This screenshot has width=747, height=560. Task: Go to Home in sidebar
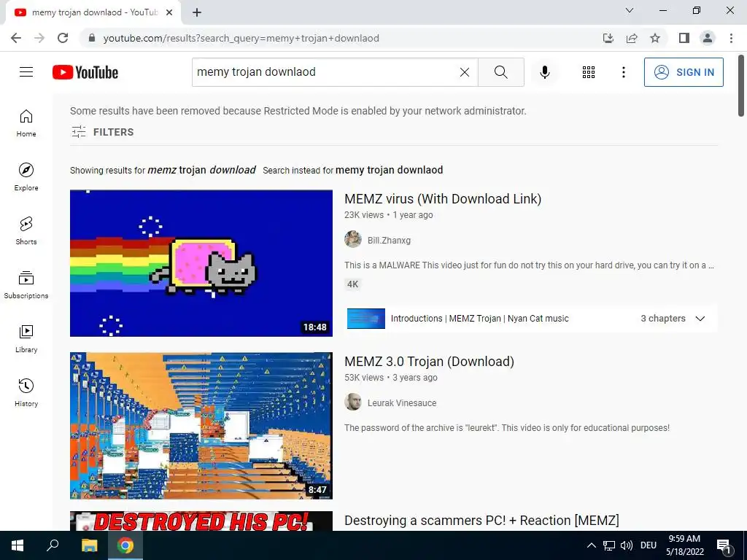click(x=26, y=123)
